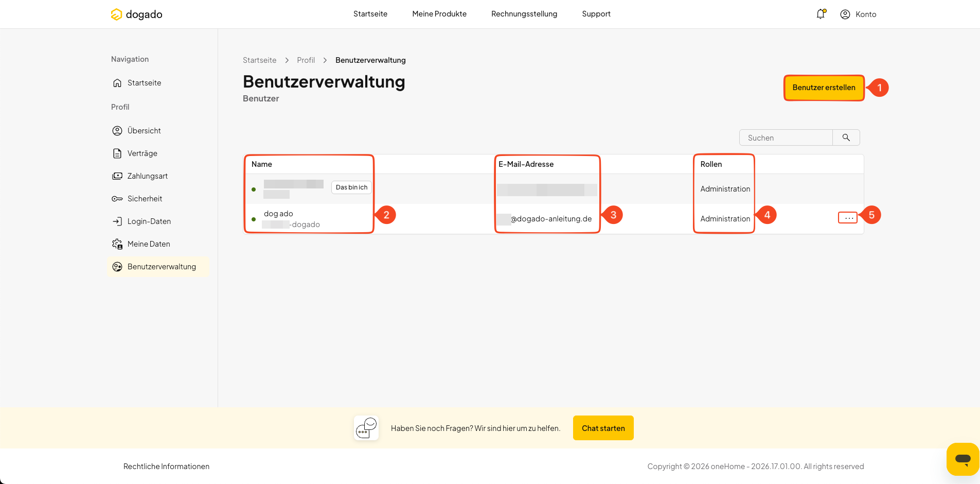Open the notification bell icon

tap(821, 14)
